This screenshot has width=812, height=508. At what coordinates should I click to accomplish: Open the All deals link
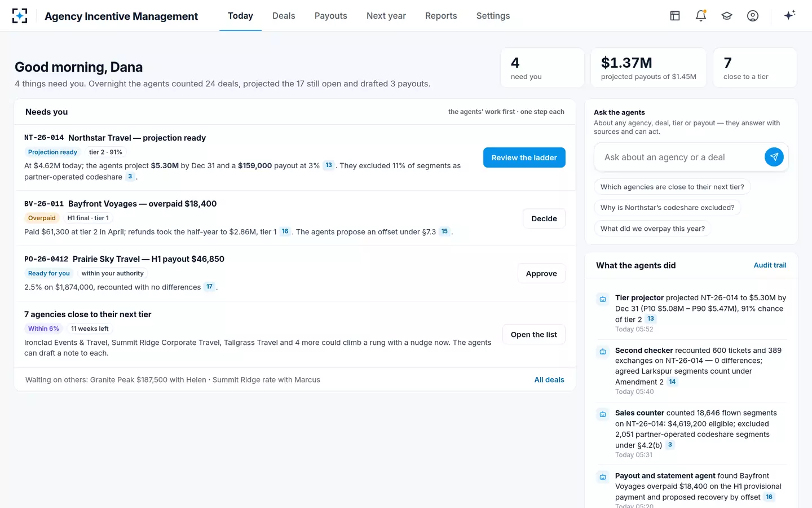click(x=549, y=380)
